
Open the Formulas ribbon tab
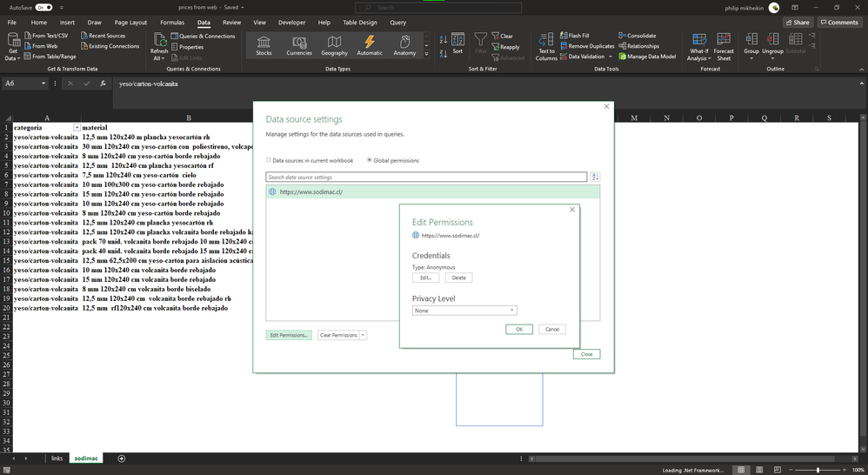pos(172,23)
